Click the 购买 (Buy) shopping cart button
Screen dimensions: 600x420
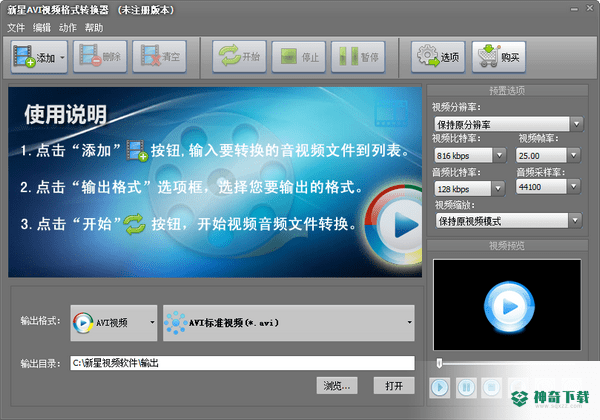click(499, 57)
